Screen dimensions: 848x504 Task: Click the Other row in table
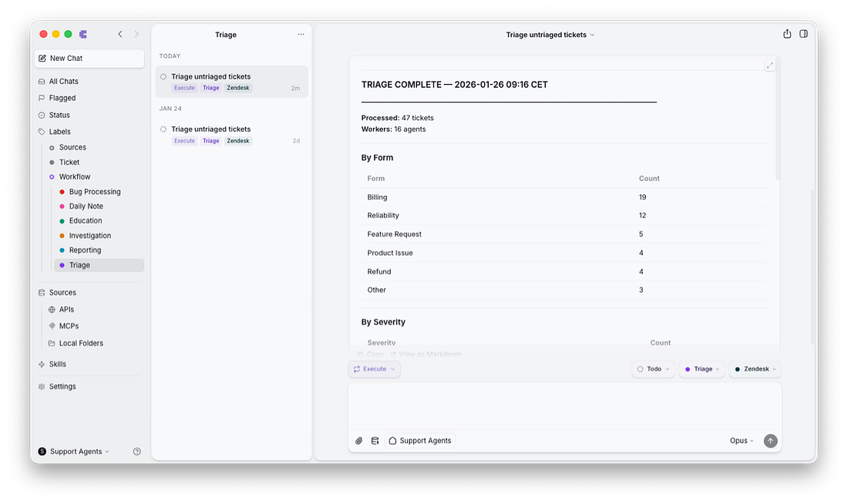pyautogui.click(x=564, y=291)
